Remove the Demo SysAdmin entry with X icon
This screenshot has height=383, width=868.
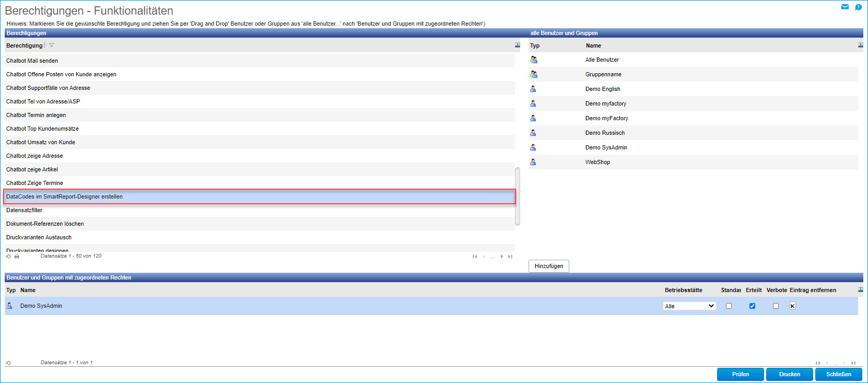coord(792,306)
